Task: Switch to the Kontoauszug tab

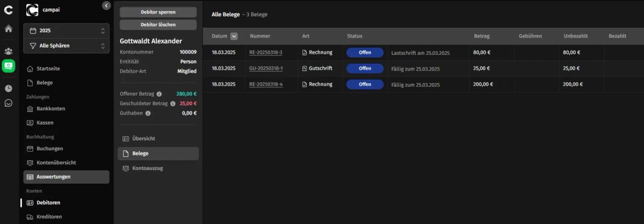Action: coord(158,168)
